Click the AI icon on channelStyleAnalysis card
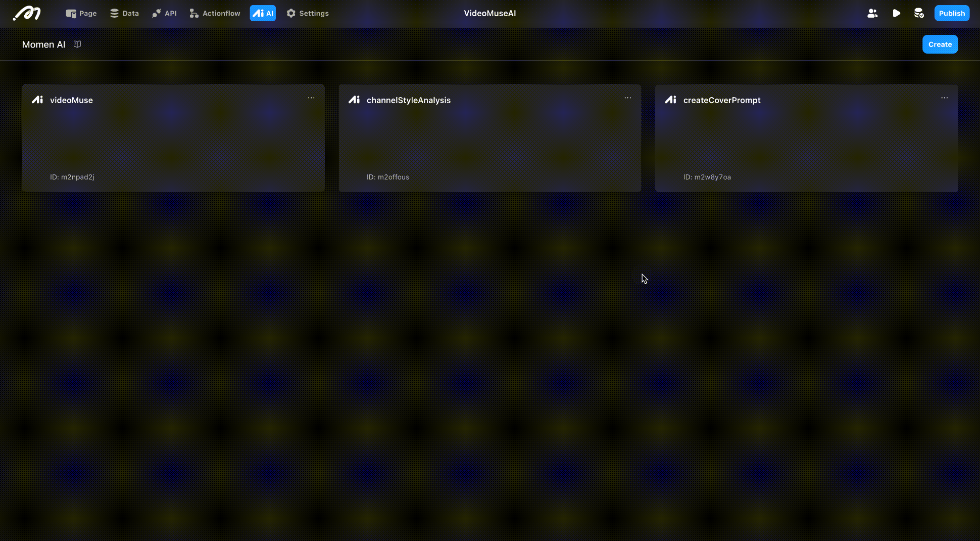Viewport: 980px width, 541px height. (354, 100)
